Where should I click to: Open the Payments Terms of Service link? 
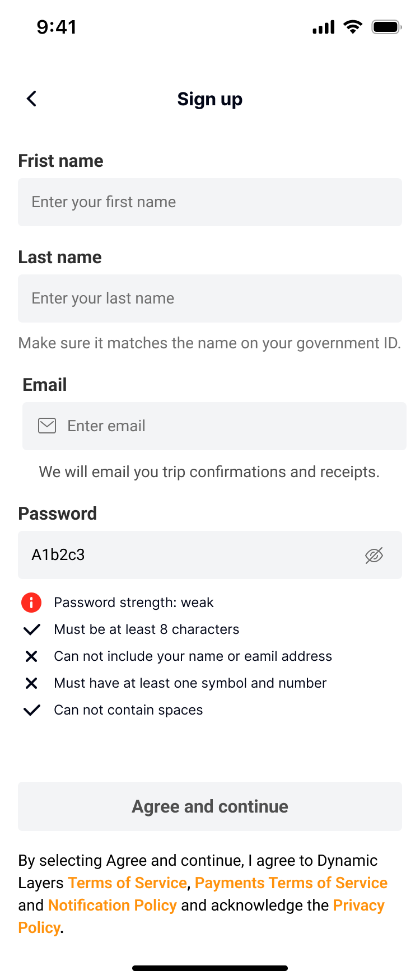tap(291, 883)
